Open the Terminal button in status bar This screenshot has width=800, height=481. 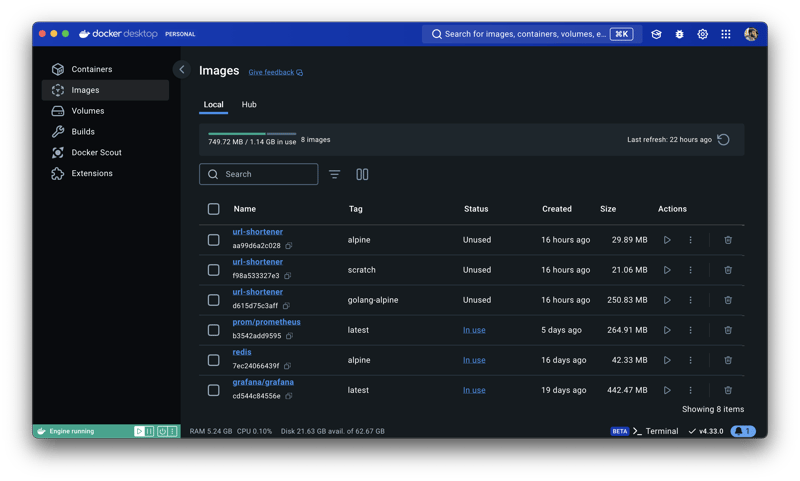pos(656,432)
